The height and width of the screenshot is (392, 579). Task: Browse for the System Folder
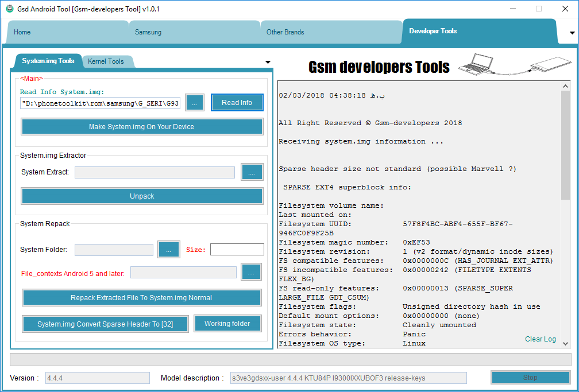169,250
